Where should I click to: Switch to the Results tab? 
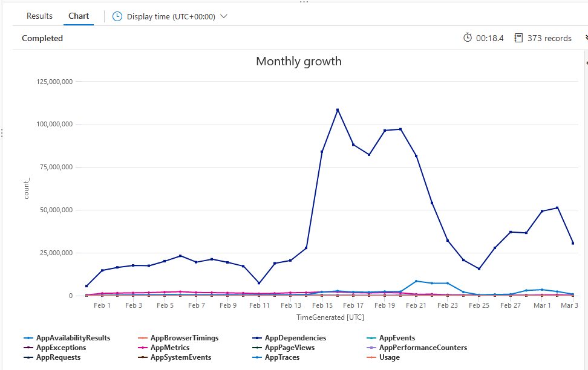point(39,16)
